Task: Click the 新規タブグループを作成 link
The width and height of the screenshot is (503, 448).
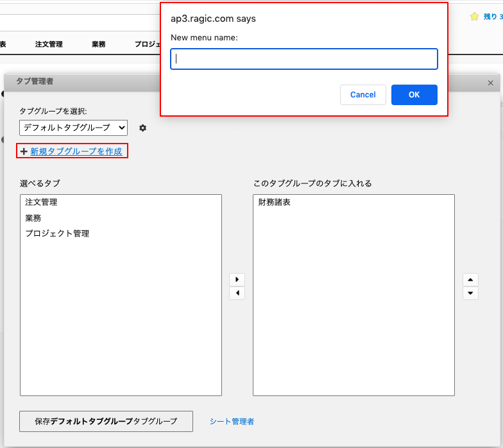Action: [x=76, y=151]
